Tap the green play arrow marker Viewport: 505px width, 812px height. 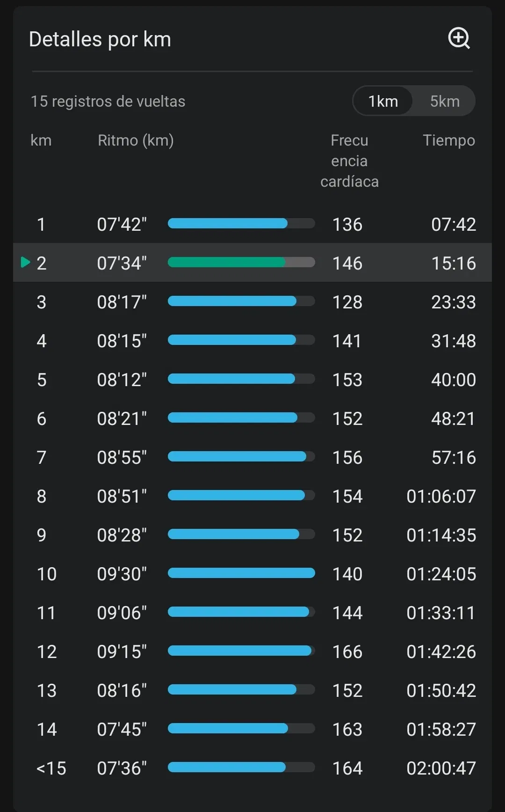pyautogui.click(x=25, y=262)
